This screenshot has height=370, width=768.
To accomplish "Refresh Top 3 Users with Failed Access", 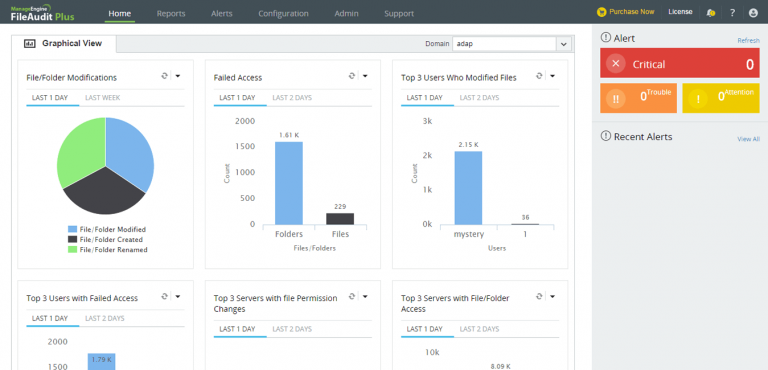I will coord(165,296).
